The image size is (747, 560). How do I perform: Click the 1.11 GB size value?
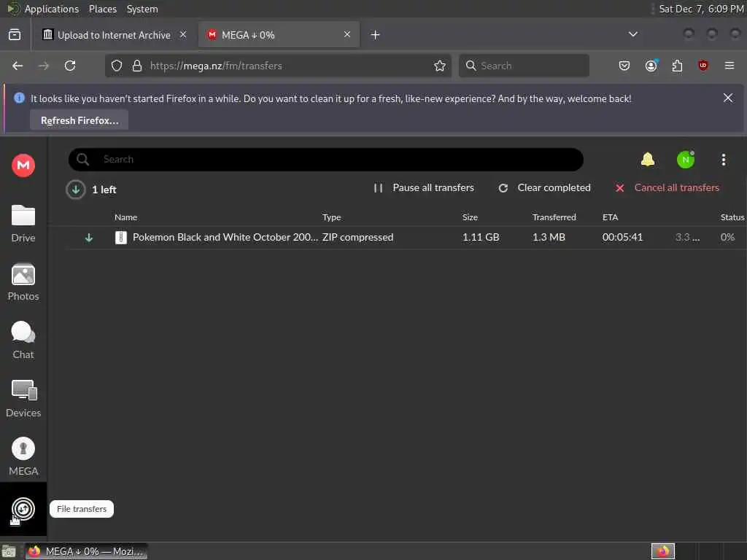[481, 237]
